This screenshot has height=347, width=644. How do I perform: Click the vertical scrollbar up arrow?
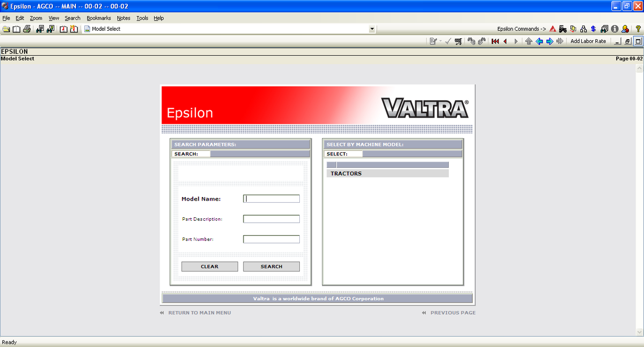(x=639, y=68)
